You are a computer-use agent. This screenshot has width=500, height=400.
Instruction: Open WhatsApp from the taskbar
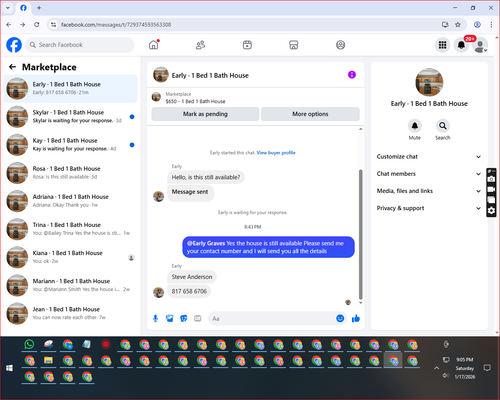point(29,344)
